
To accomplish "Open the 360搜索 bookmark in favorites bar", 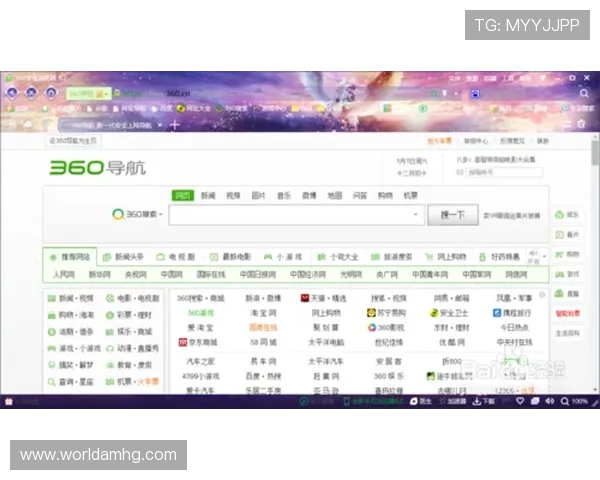I will click(x=232, y=109).
